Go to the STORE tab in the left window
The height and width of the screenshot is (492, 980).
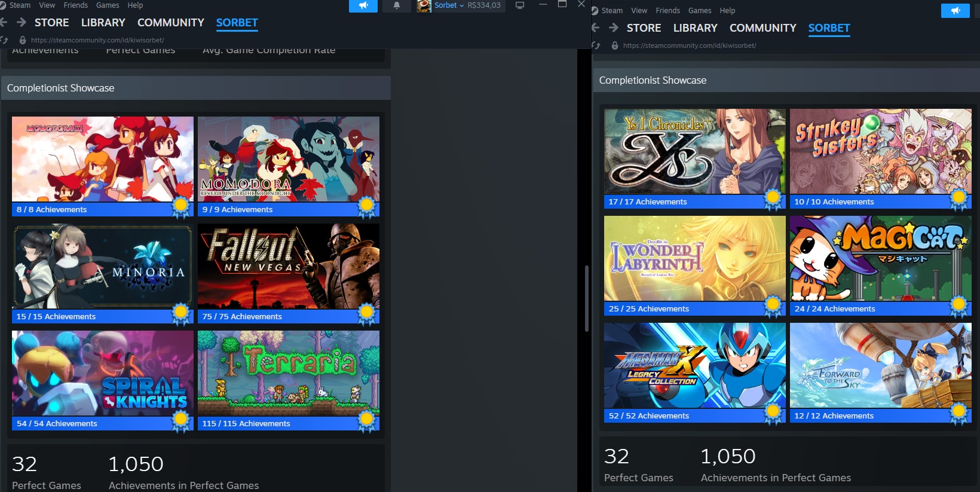pyautogui.click(x=51, y=23)
